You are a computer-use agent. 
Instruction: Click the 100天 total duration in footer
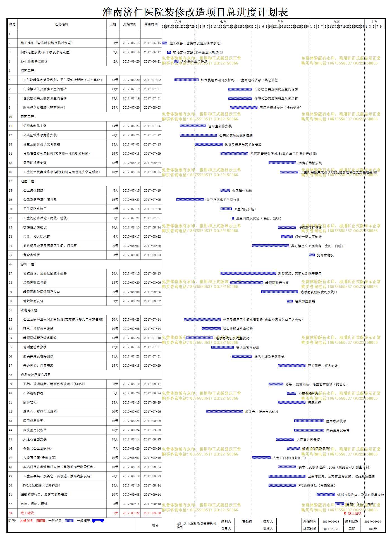[x=373, y=529]
